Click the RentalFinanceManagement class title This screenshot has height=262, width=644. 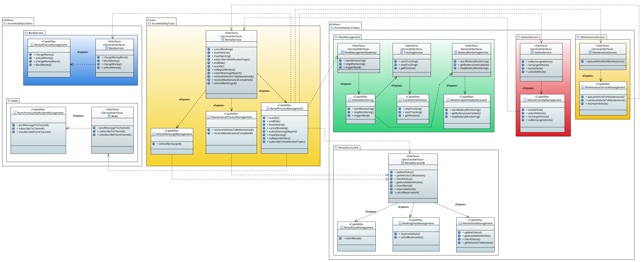51,45
